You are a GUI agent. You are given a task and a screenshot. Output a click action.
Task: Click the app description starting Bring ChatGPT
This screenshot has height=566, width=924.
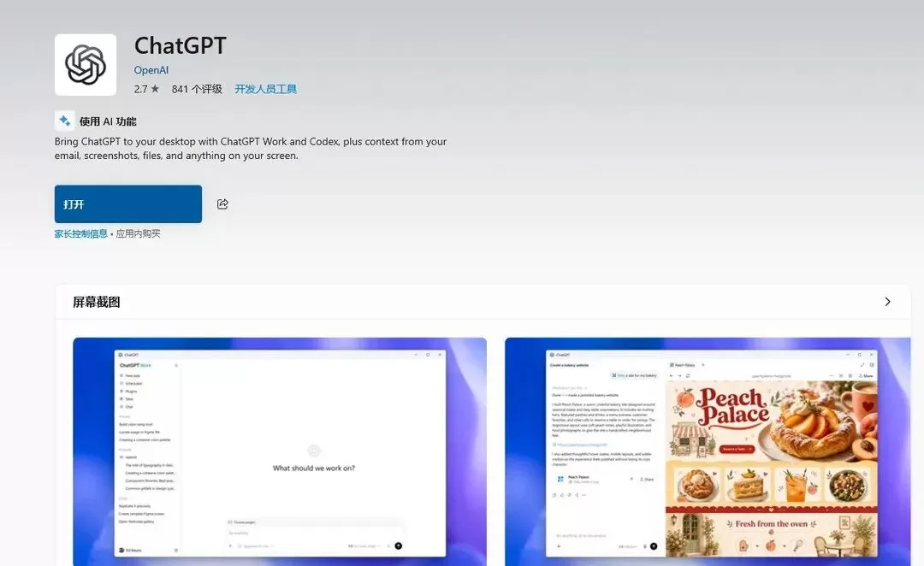(251, 149)
